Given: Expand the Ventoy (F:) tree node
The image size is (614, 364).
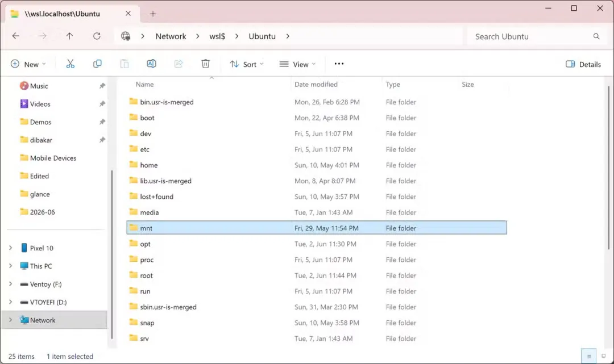Looking at the screenshot, I should pyautogui.click(x=11, y=284).
